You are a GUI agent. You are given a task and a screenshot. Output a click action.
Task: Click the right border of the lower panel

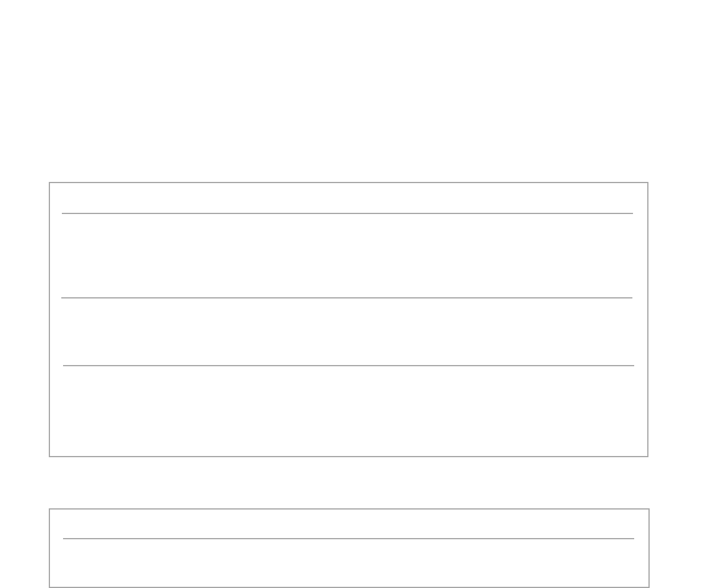pyautogui.click(x=649, y=548)
